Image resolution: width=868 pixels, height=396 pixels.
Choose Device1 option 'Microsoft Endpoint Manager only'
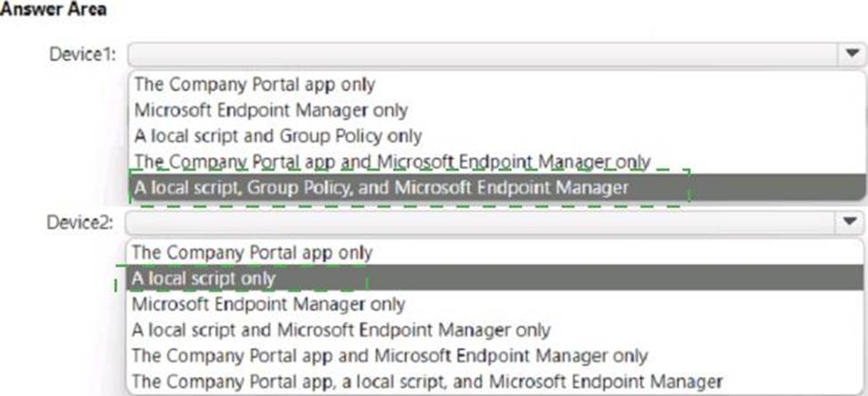tap(270, 111)
